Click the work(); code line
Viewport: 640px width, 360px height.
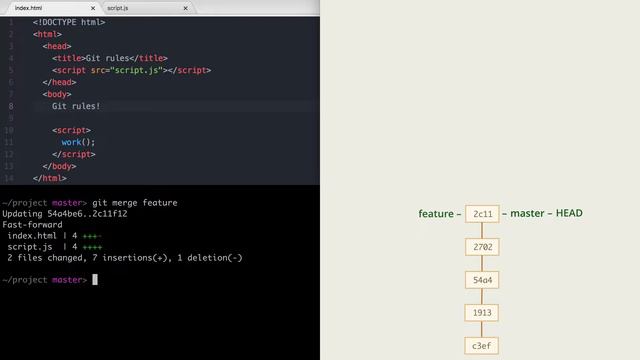[78, 142]
